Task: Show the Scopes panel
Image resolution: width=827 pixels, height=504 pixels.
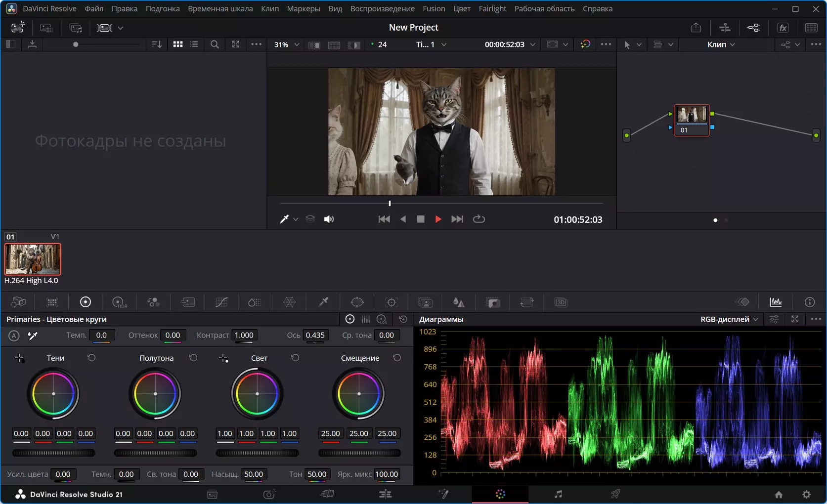Action: (776, 302)
